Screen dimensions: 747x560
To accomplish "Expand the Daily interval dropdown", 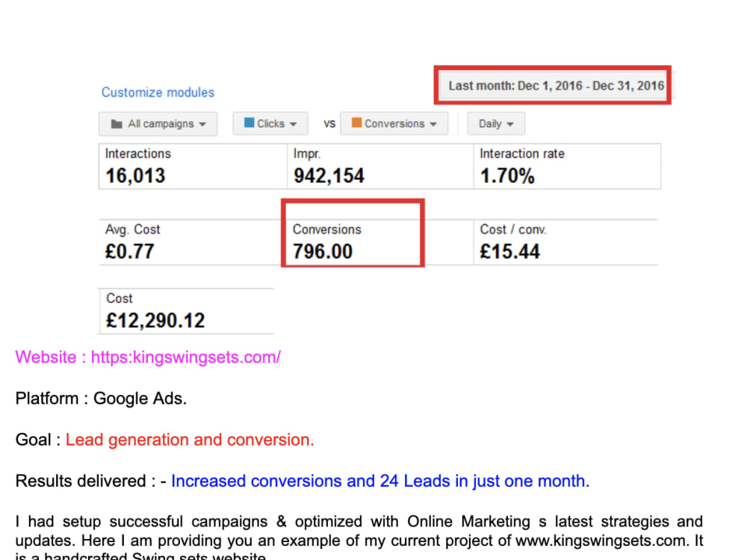I will pyautogui.click(x=496, y=124).
